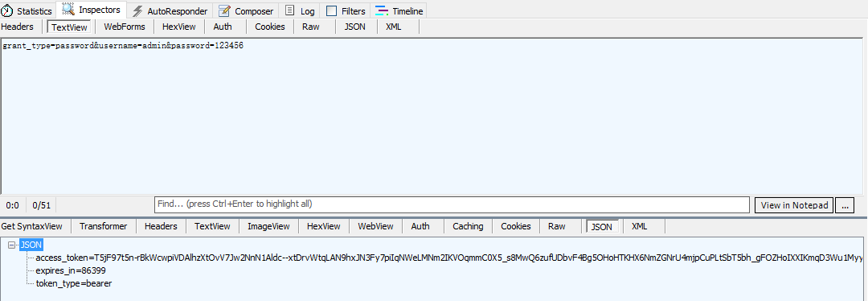
Task: Switch to the AutoResponder tab
Action: (170, 11)
